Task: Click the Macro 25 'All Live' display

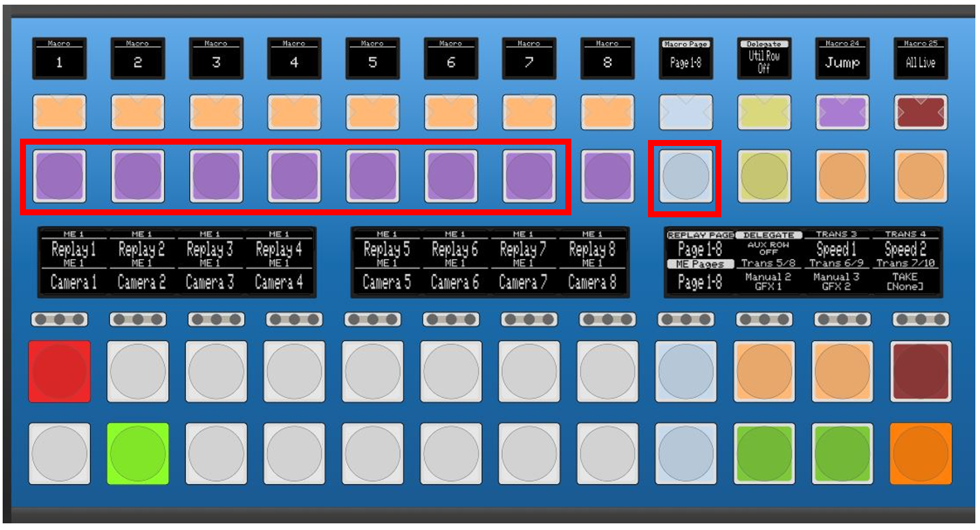Action: [921, 59]
